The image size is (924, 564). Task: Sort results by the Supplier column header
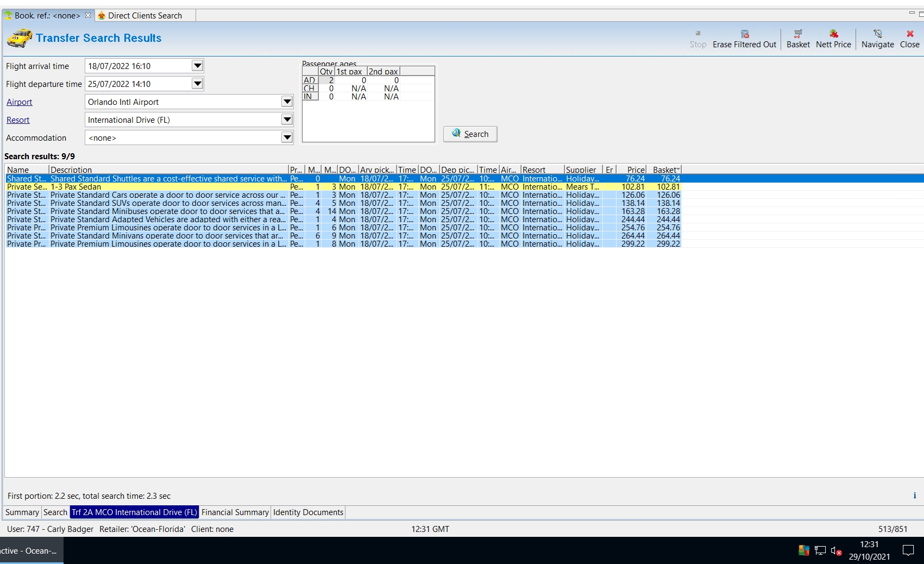click(583, 170)
